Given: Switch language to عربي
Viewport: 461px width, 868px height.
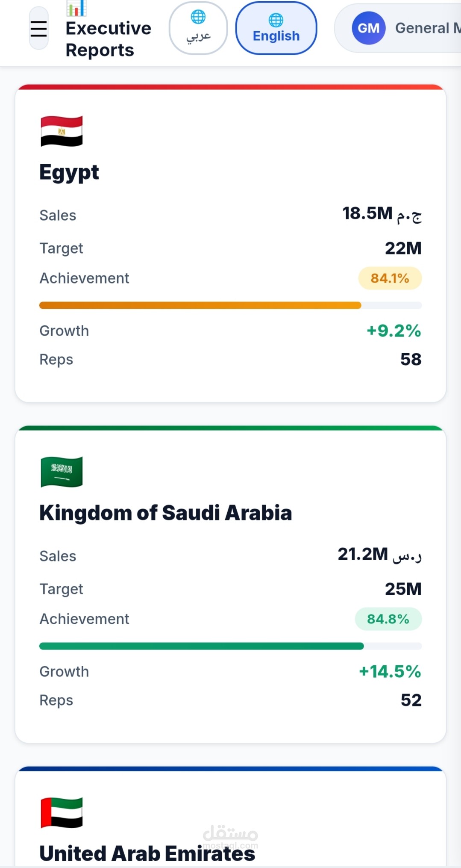Looking at the screenshot, I should pyautogui.click(x=198, y=28).
